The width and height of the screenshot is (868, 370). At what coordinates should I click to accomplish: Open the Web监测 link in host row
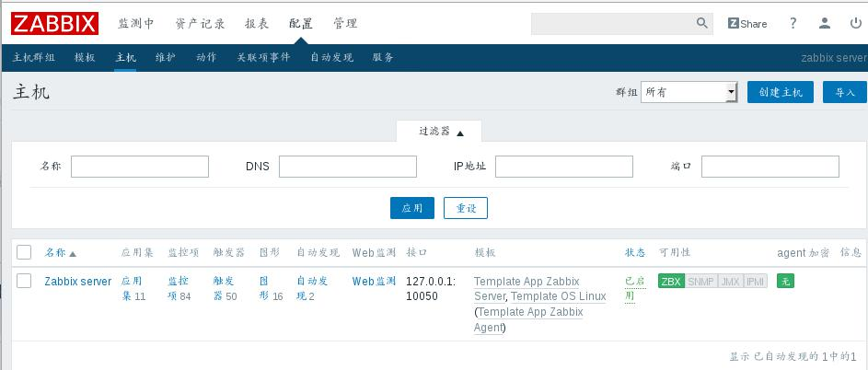375,282
